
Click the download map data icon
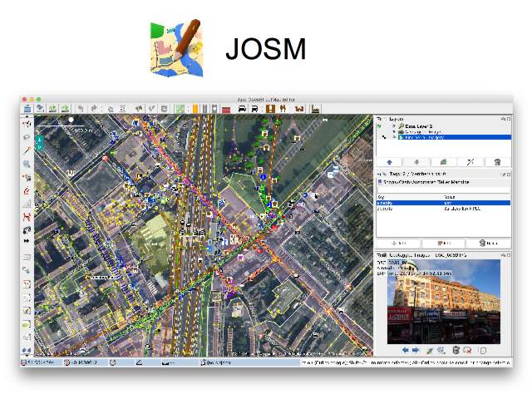tap(52, 109)
